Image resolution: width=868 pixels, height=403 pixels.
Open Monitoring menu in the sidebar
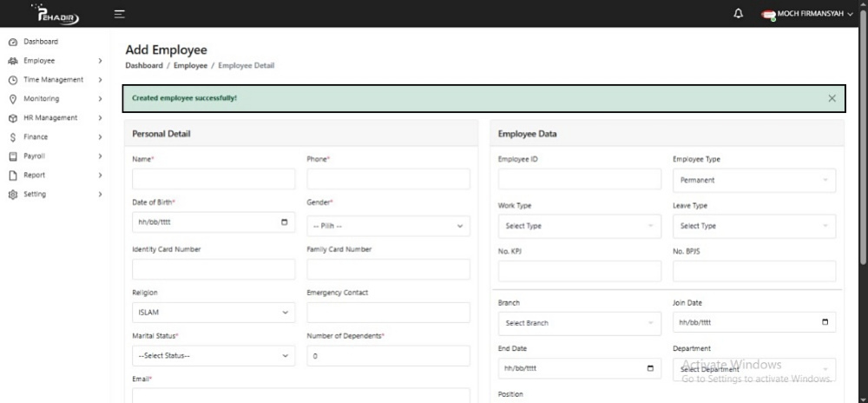pos(41,98)
